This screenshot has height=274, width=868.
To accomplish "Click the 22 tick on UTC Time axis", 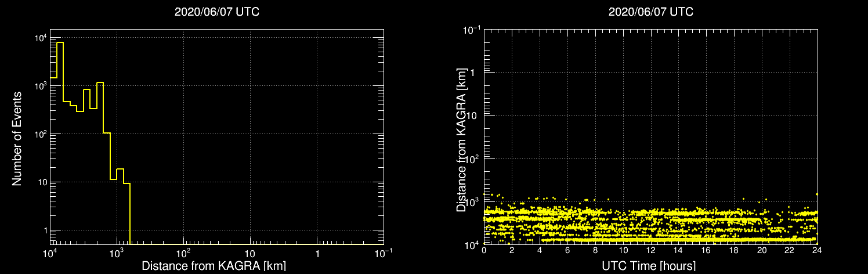I will point(790,250).
